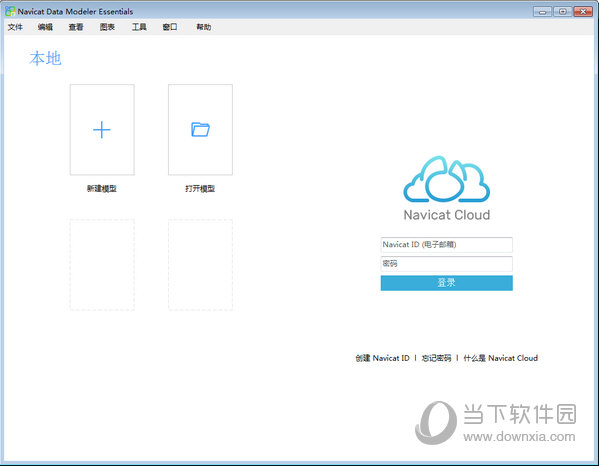Image resolution: width=600 pixels, height=466 pixels.
Task: Click the 打开模型 label
Action: click(200, 188)
